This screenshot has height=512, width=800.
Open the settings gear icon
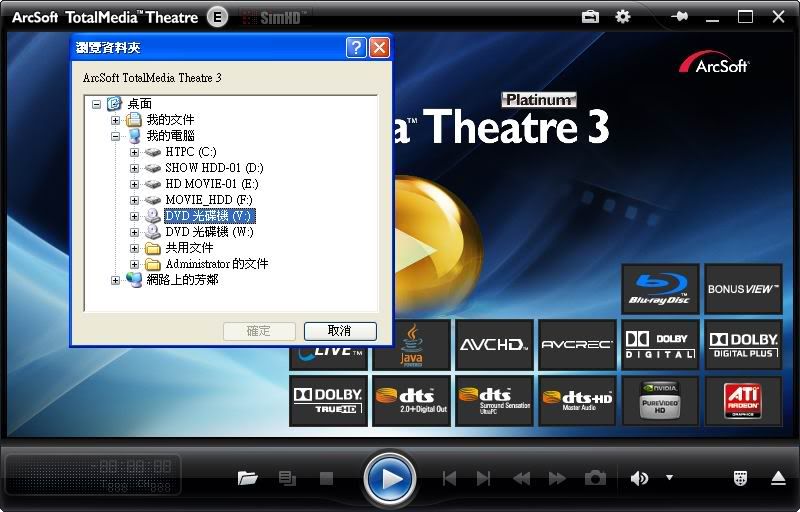pyautogui.click(x=623, y=17)
